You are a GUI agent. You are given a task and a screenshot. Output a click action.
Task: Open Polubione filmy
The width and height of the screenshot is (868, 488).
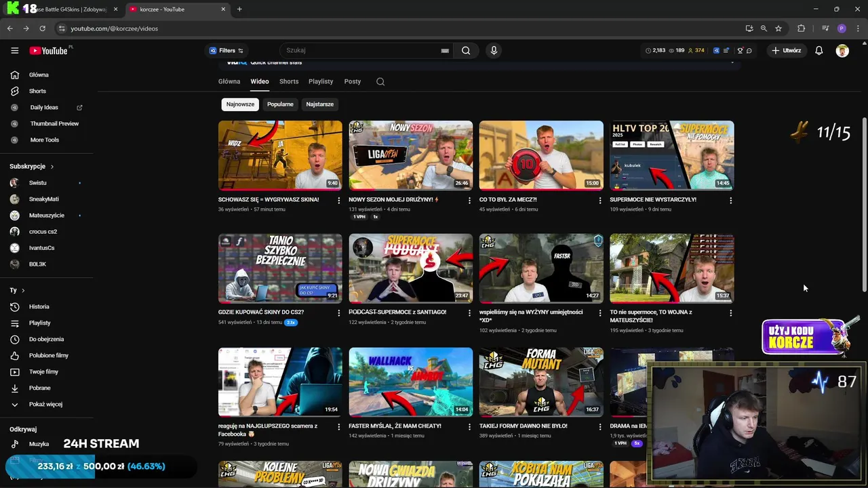(47, 355)
